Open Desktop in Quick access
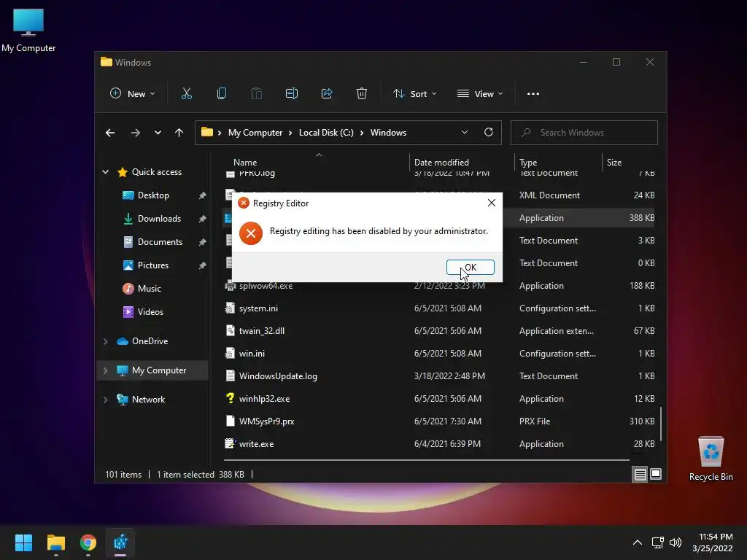Screen dimensions: 747x560 point(153,195)
